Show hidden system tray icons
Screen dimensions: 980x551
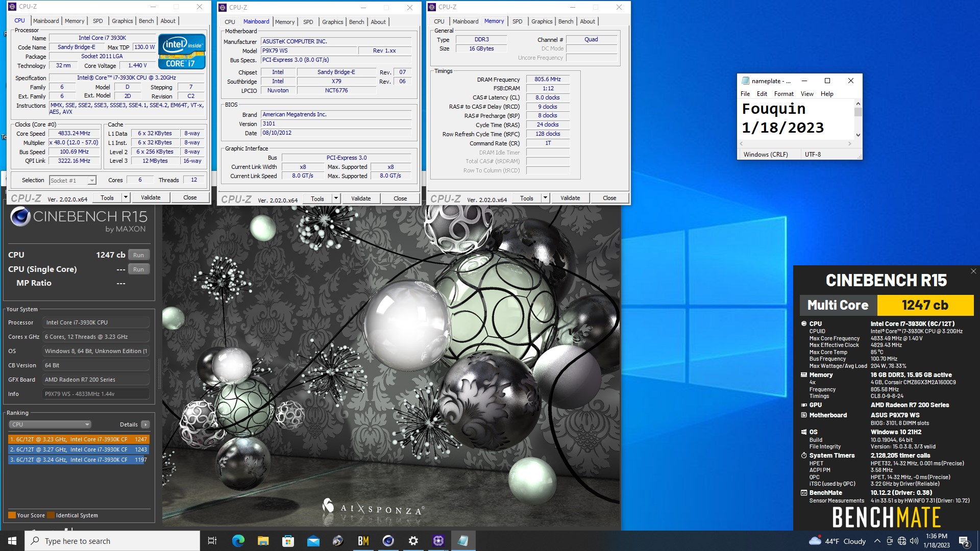pyautogui.click(x=877, y=541)
